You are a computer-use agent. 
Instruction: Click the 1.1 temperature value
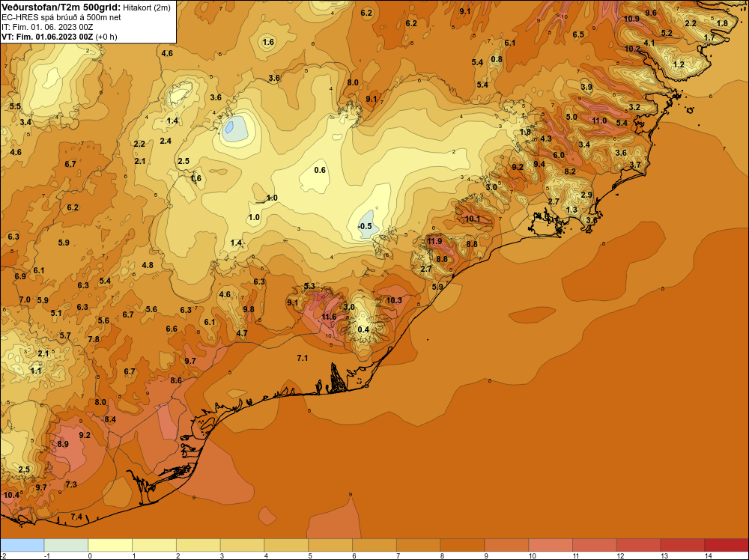(x=36, y=371)
